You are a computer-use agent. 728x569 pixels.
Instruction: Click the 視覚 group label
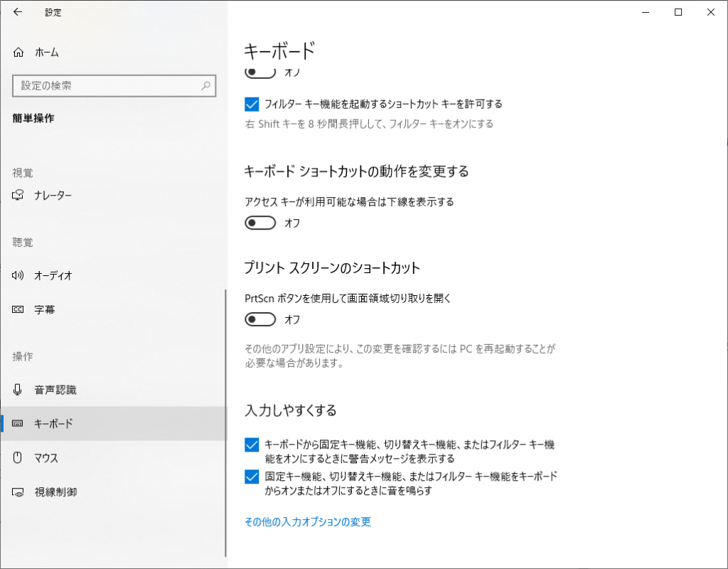click(x=23, y=173)
